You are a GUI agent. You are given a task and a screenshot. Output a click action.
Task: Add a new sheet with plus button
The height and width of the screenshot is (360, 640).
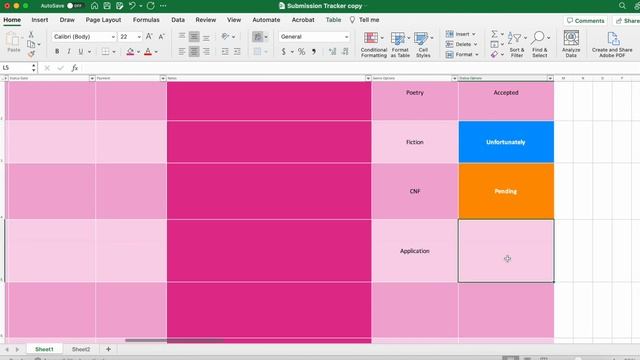108,349
